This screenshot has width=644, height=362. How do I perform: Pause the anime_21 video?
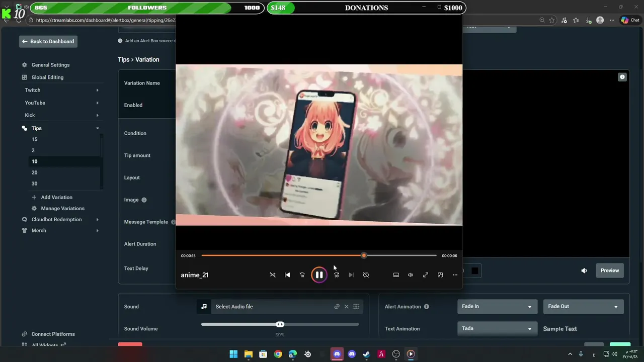[319, 275]
